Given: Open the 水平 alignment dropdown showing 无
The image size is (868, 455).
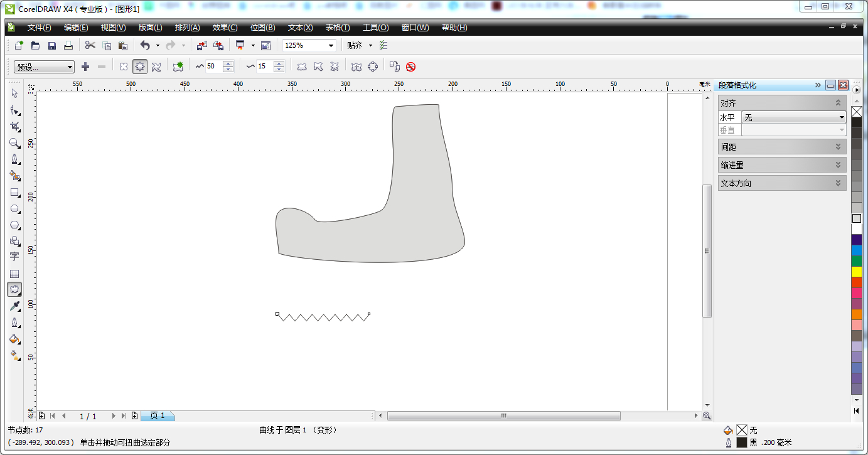Looking at the screenshot, I should pos(794,117).
